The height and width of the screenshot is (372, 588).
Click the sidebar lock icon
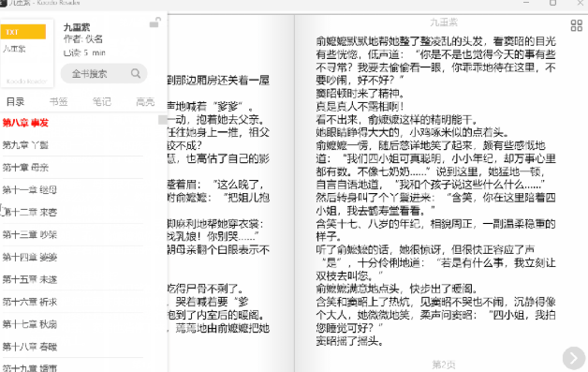(x=154, y=22)
